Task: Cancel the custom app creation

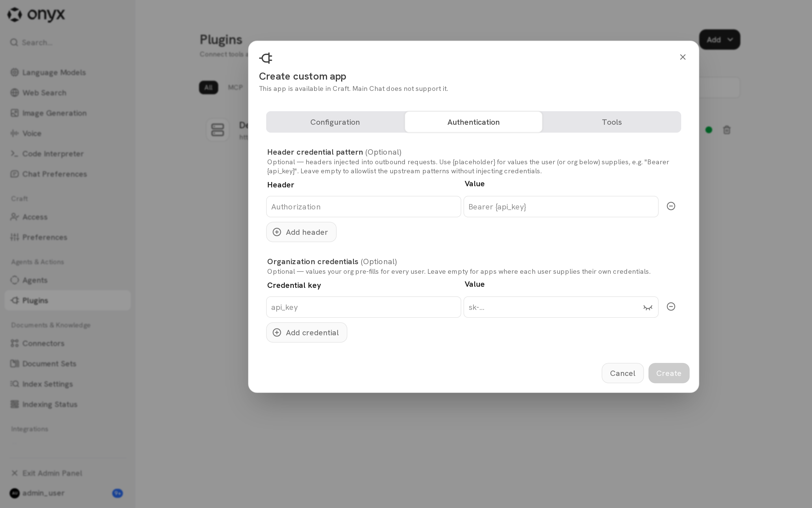Action: pyautogui.click(x=623, y=373)
